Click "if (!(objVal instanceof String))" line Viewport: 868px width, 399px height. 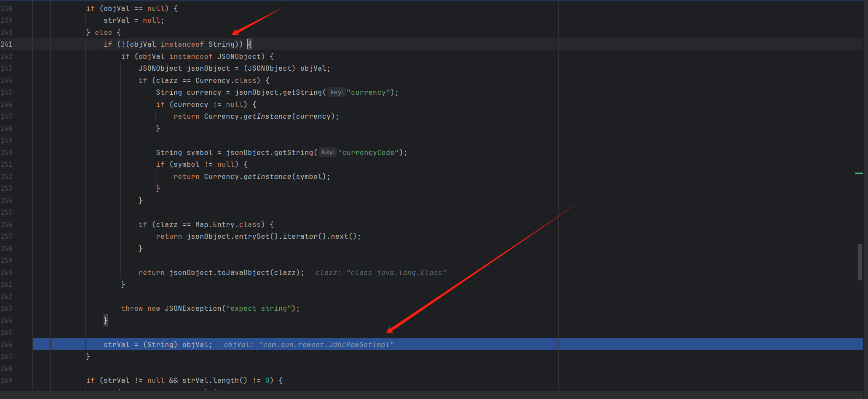click(x=177, y=44)
